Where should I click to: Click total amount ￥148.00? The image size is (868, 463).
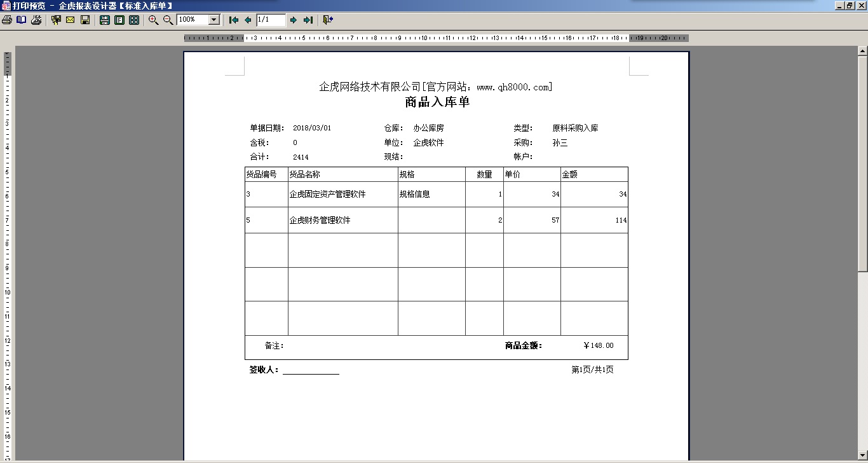tap(598, 345)
